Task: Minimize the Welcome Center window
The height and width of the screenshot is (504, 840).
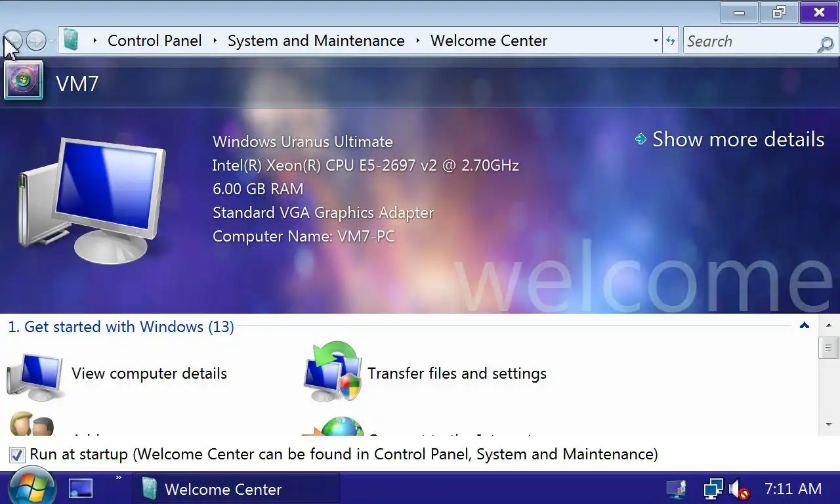Action: tap(739, 12)
